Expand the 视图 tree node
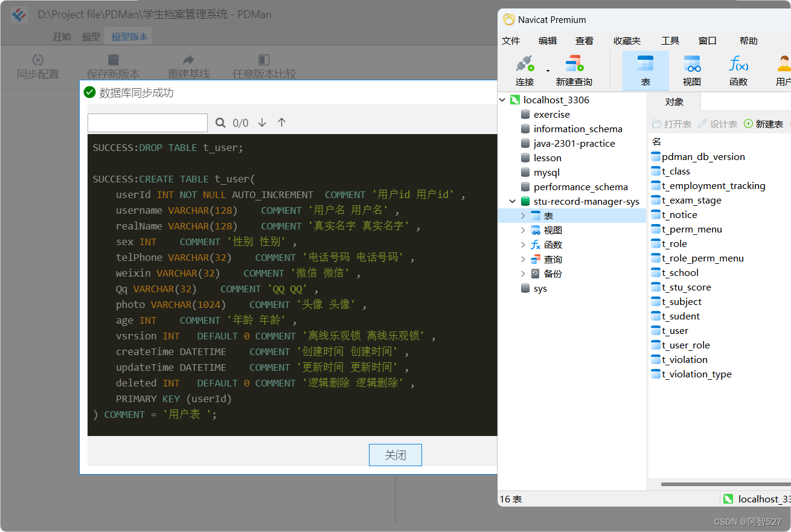The width and height of the screenshot is (791, 532). (523, 230)
